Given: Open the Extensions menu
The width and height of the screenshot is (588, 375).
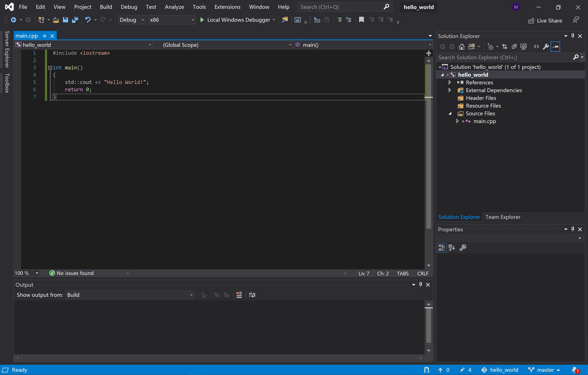Looking at the screenshot, I should click(x=227, y=7).
